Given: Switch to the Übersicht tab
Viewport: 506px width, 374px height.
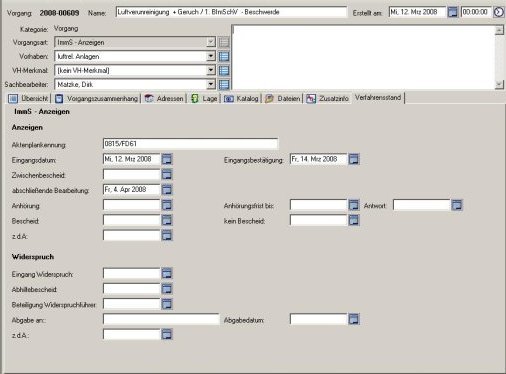Looking at the screenshot, I should [x=28, y=98].
